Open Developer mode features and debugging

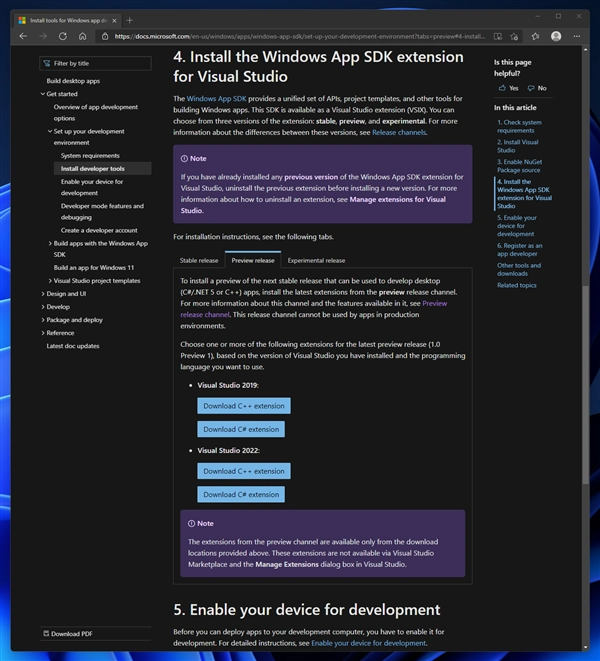(102, 212)
